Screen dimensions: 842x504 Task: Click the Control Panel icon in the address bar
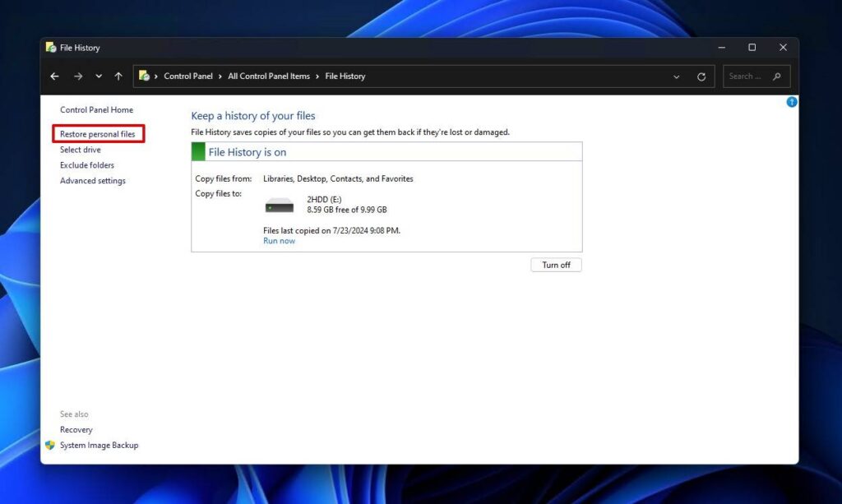click(145, 76)
